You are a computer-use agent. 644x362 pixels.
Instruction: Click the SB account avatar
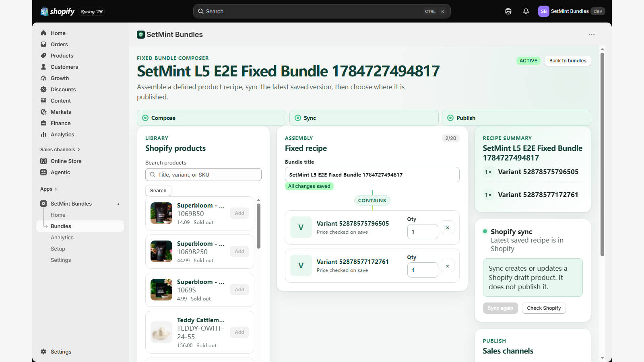pyautogui.click(x=544, y=11)
